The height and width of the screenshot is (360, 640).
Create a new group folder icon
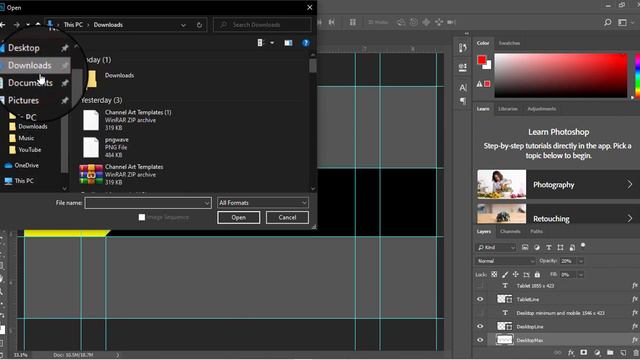610,353
